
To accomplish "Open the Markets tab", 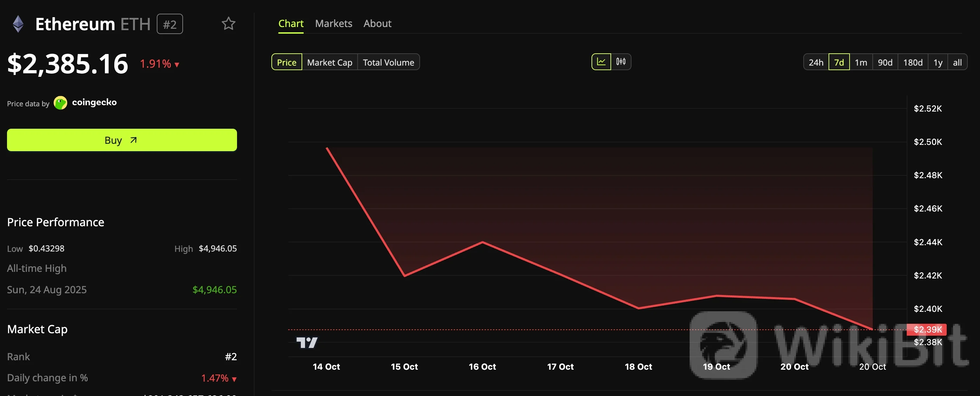I will [334, 24].
